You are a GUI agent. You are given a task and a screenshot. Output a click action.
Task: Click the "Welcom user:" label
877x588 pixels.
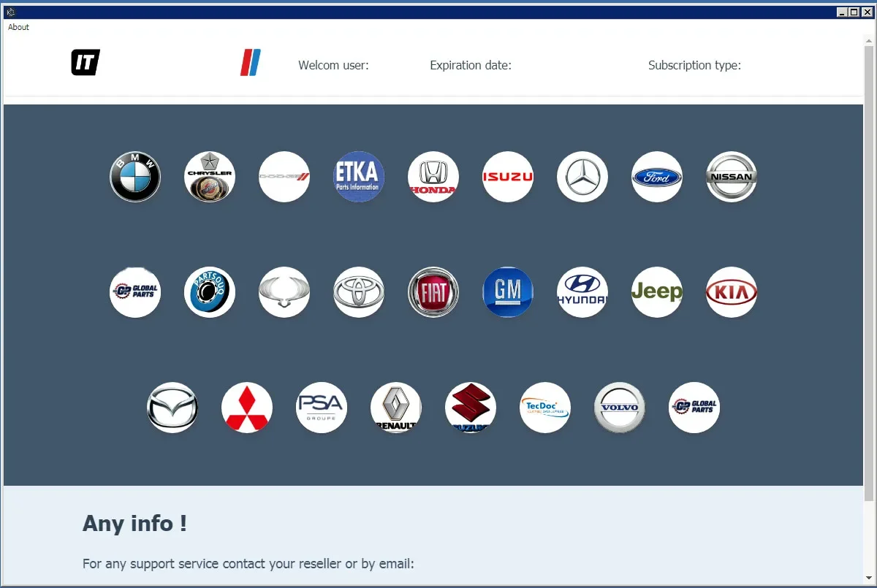333,65
